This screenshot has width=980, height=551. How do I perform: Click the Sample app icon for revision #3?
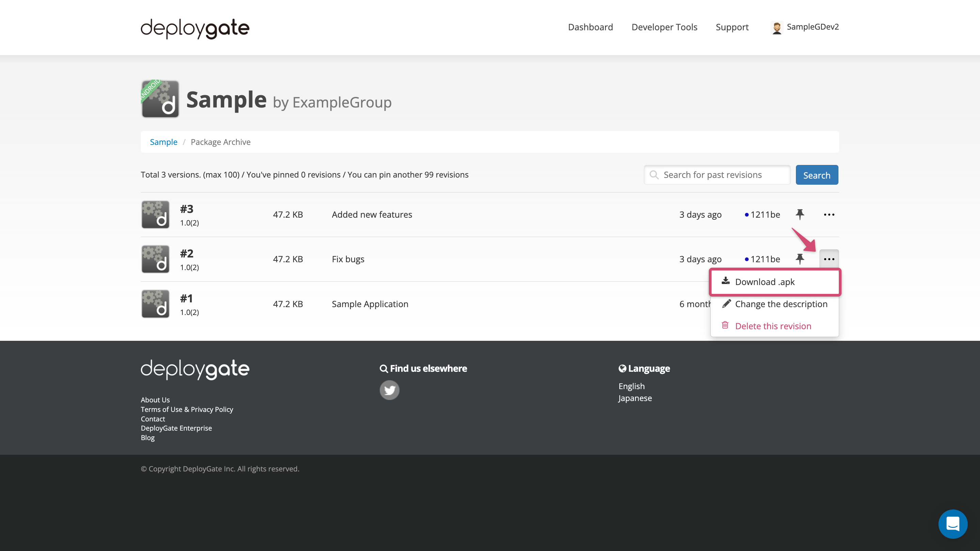click(155, 214)
